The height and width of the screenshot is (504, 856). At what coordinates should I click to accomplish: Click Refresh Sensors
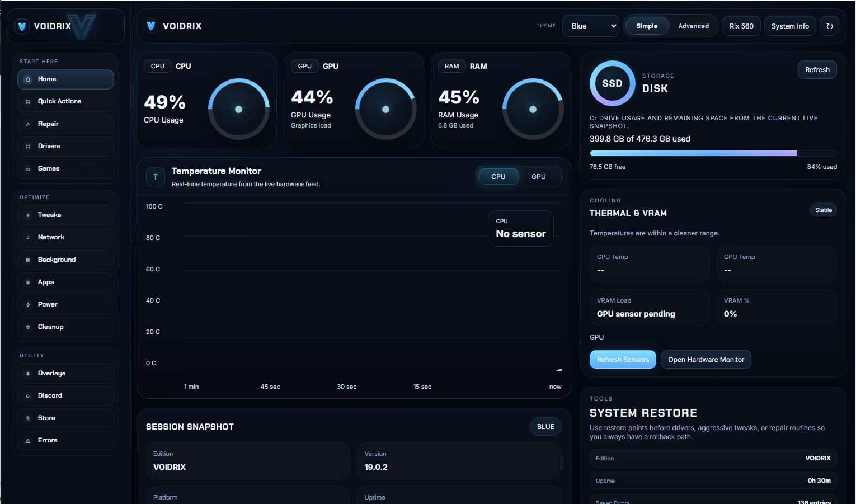point(623,360)
